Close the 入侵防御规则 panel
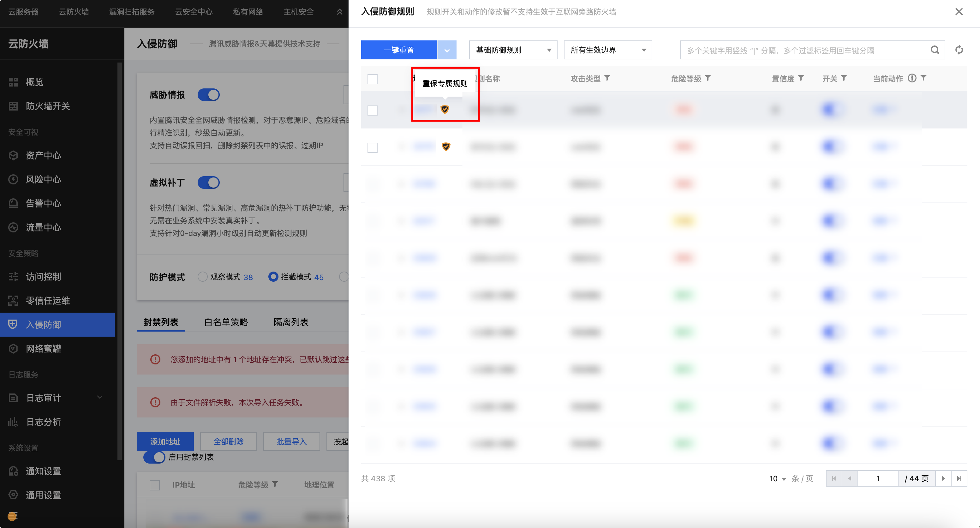This screenshot has height=528, width=980. point(959,12)
